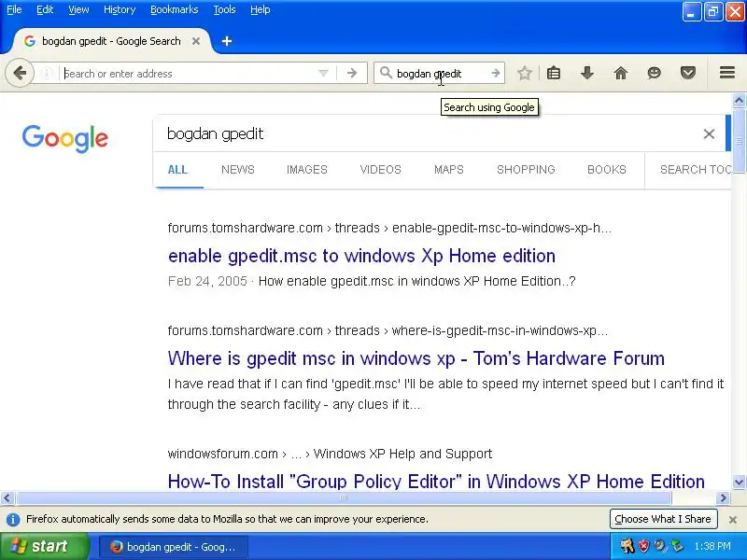Select the ALL results tab

click(x=177, y=170)
